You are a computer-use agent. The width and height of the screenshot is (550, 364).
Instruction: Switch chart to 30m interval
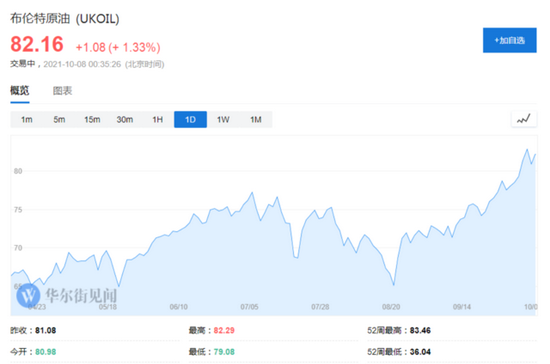click(125, 120)
